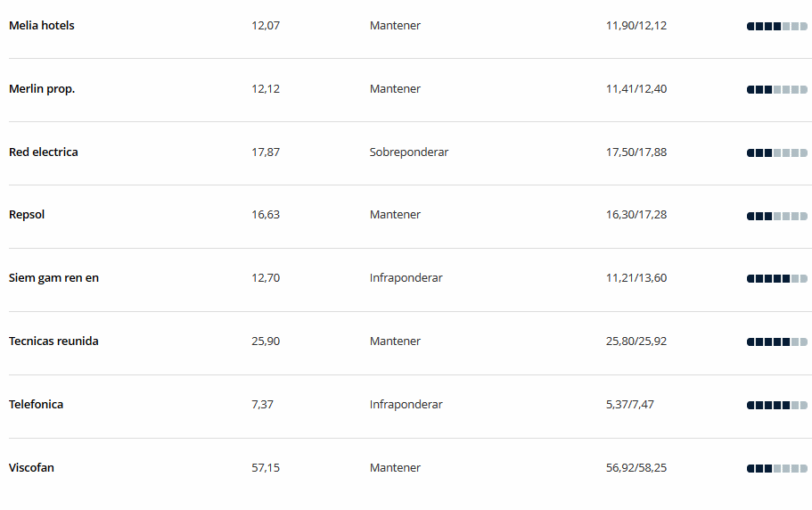Click the 57,15 price for Viscofan
Screen dimensions: 812x510
[x=266, y=467]
